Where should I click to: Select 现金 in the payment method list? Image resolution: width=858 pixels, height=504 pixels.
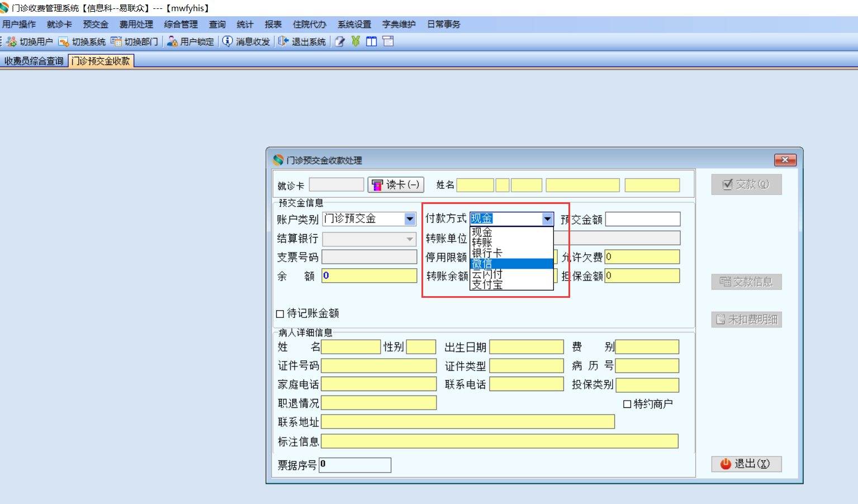511,232
